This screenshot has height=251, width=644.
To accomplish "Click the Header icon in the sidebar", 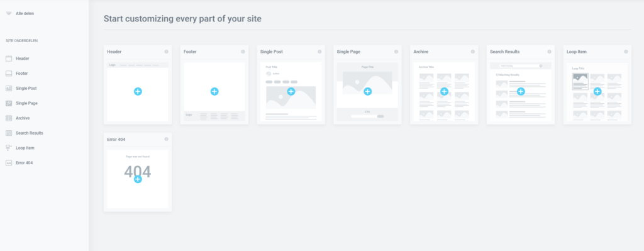I will point(9,59).
